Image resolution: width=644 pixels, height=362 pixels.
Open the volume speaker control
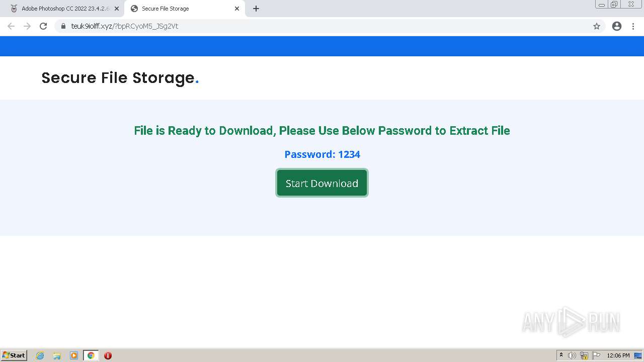coord(572,355)
